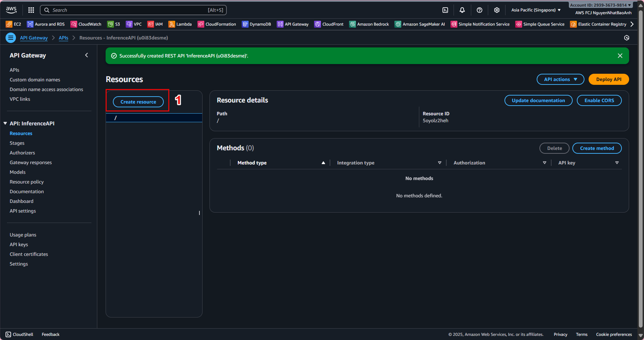644x340 pixels.
Task: Open the EC2 shortcut
Action: click(x=14, y=24)
